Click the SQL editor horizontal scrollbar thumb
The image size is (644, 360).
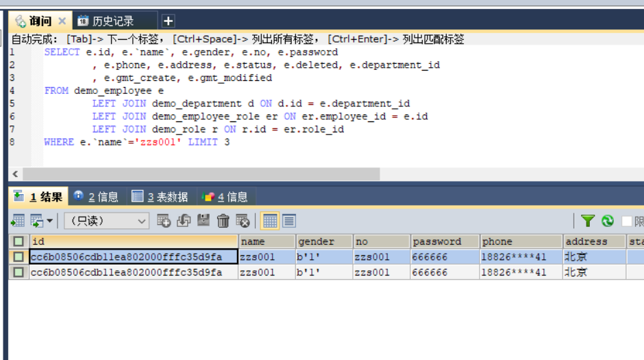[201, 174]
